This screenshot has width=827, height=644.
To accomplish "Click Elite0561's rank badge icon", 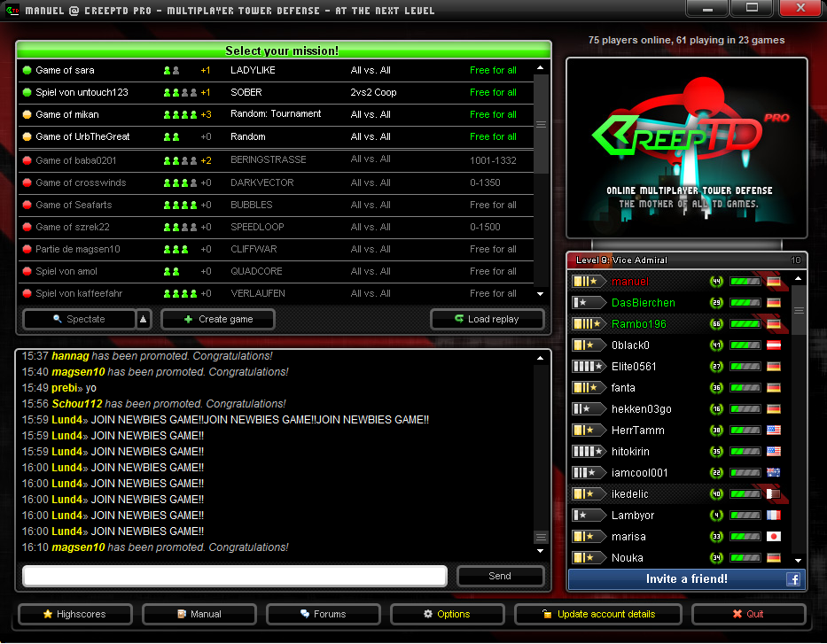I will (588, 366).
